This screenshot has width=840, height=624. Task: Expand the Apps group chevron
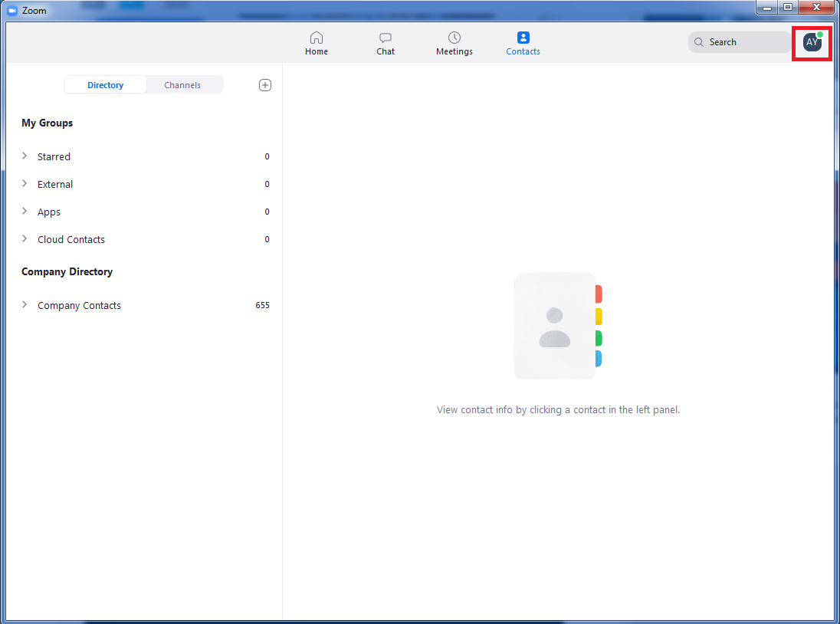[x=25, y=211]
